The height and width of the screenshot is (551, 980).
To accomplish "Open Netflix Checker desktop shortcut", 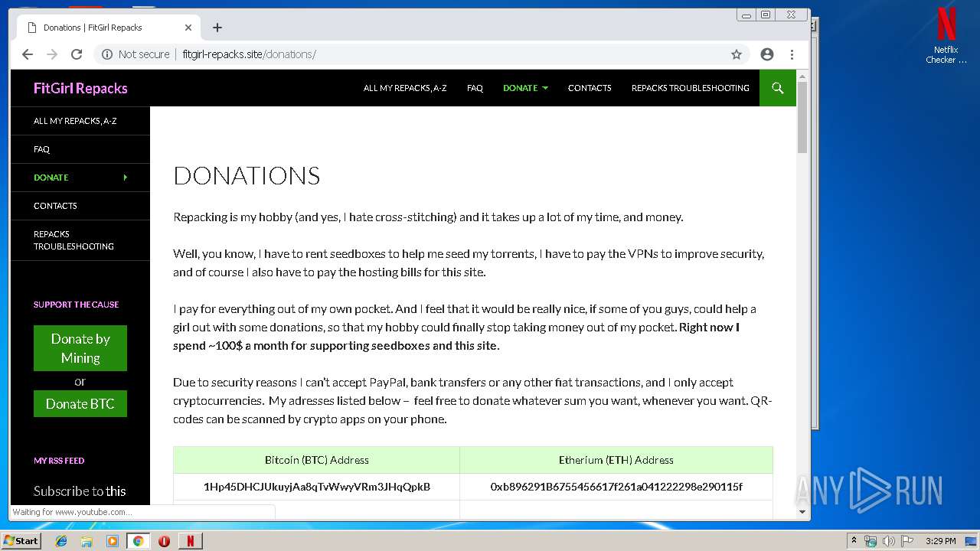I will click(946, 36).
